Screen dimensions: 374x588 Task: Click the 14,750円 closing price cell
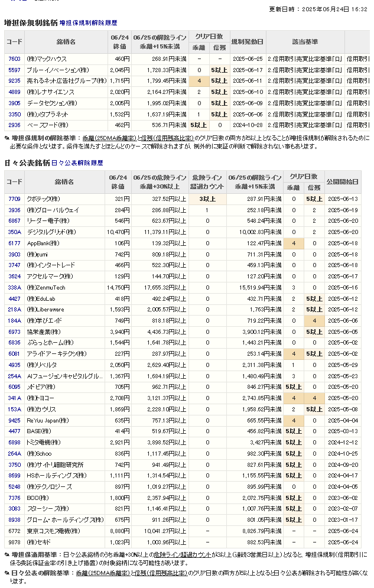tap(118, 288)
